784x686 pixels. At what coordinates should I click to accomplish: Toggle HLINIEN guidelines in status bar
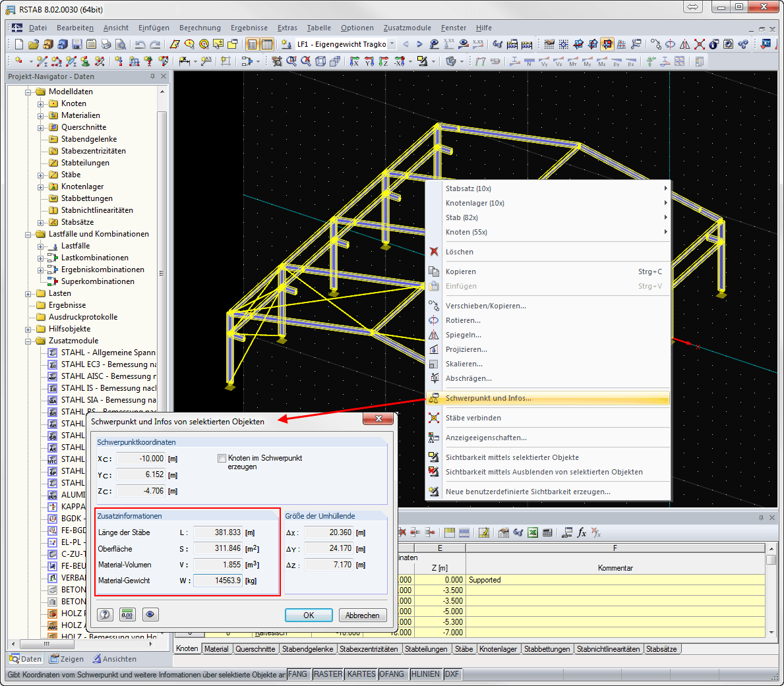(425, 674)
